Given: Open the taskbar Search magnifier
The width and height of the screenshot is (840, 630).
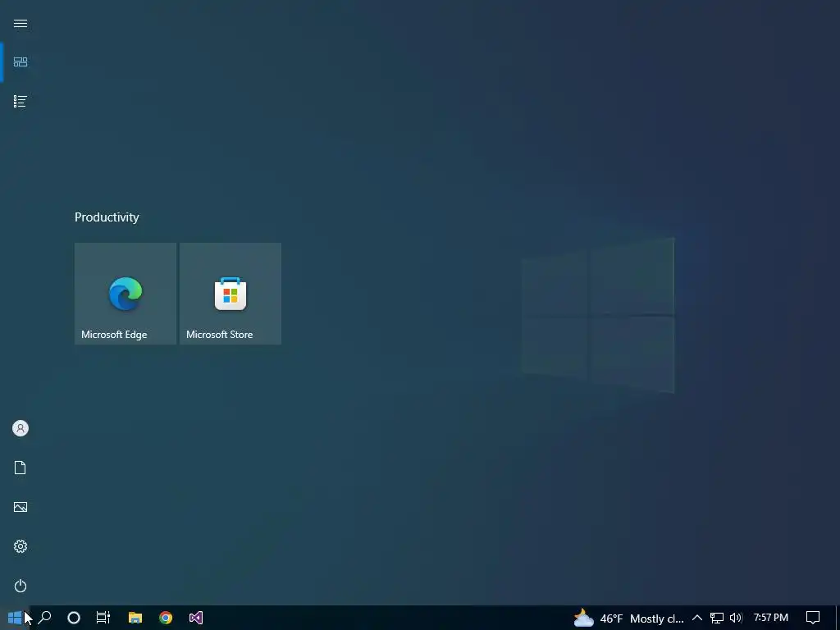Looking at the screenshot, I should point(44,618).
